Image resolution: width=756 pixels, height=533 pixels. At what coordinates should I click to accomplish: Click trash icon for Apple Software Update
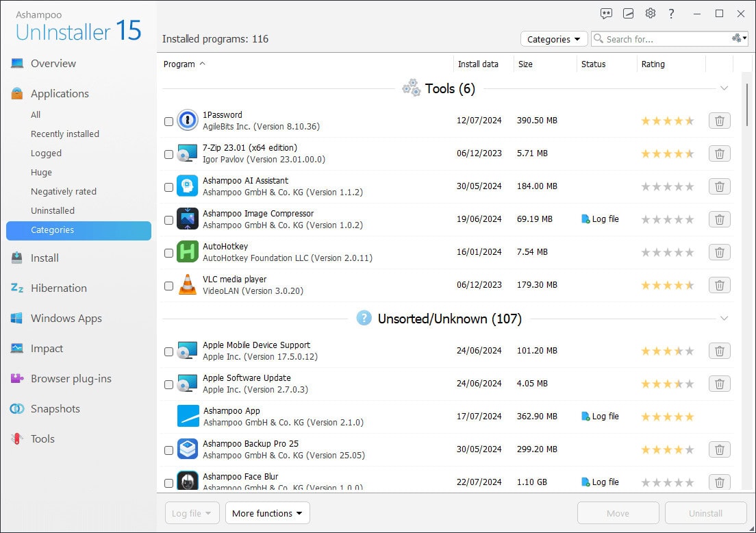(x=719, y=384)
